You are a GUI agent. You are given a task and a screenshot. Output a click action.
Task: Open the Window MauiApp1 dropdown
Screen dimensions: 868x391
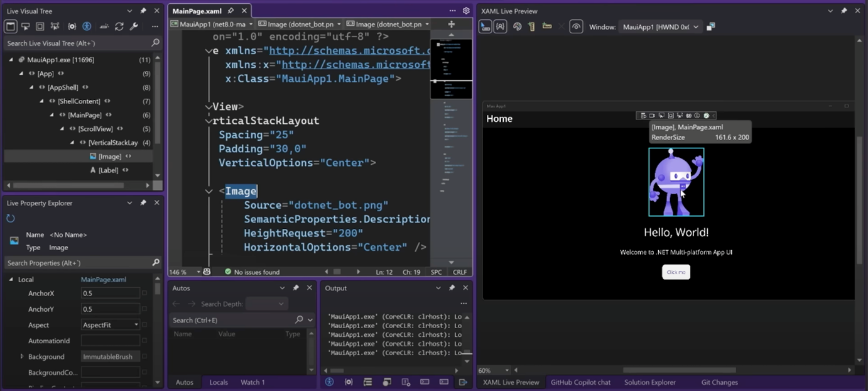(661, 27)
